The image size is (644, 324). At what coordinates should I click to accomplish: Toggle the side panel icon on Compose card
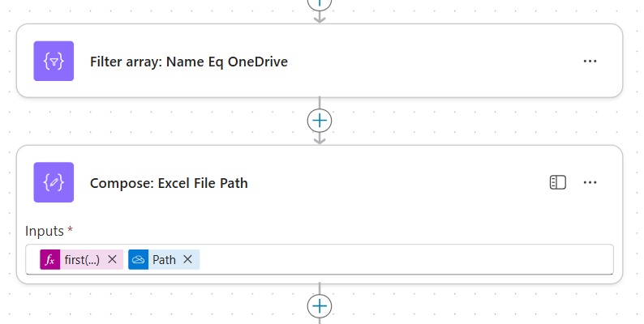point(557,182)
